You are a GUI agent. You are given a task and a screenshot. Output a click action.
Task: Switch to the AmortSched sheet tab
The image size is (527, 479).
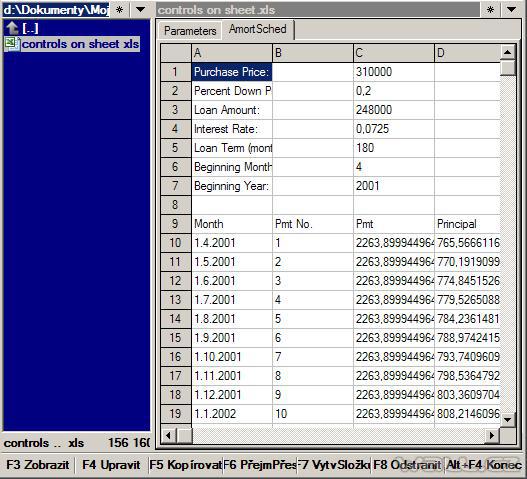[258, 29]
